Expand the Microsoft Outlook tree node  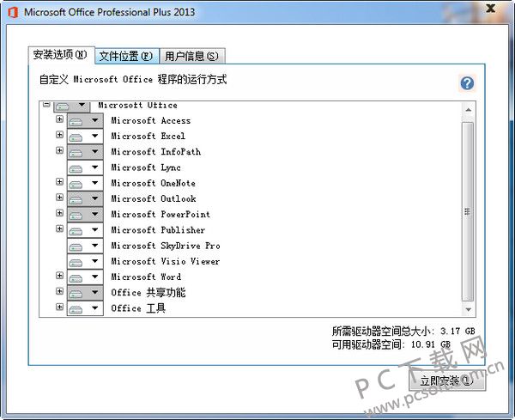click(x=60, y=198)
